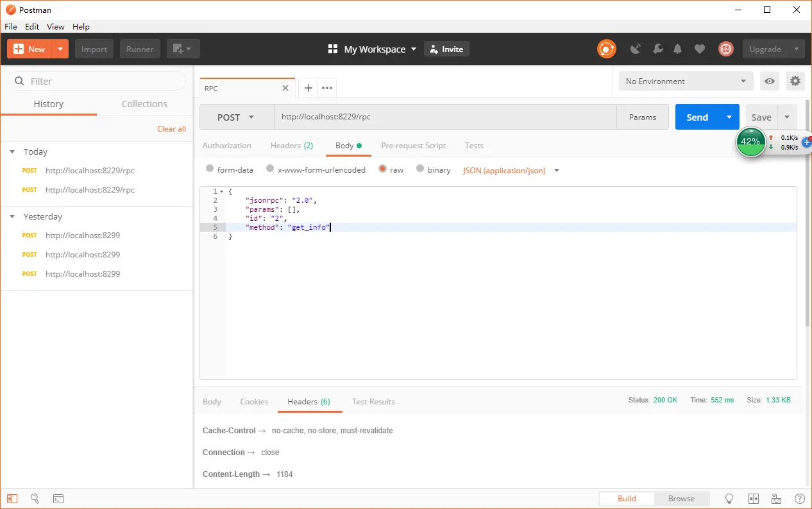Open the Edit menu

[32, 26]
